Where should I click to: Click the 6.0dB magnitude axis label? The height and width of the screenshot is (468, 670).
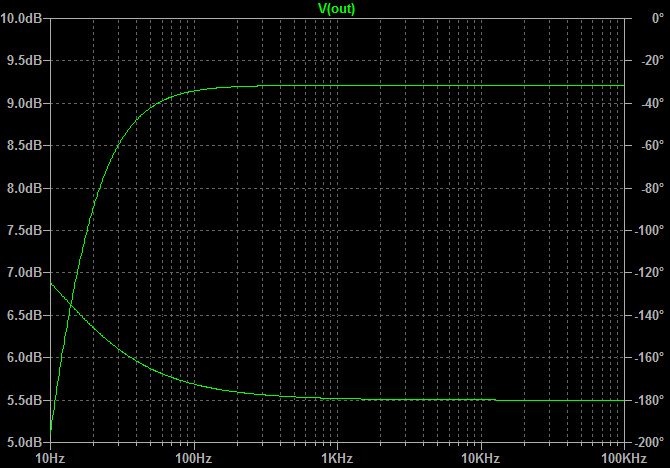click(24, 357)
